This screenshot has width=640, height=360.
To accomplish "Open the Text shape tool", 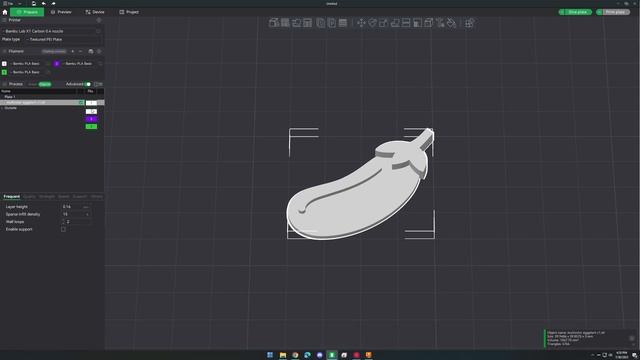I will pyautogui.click(x=440, y=23).
